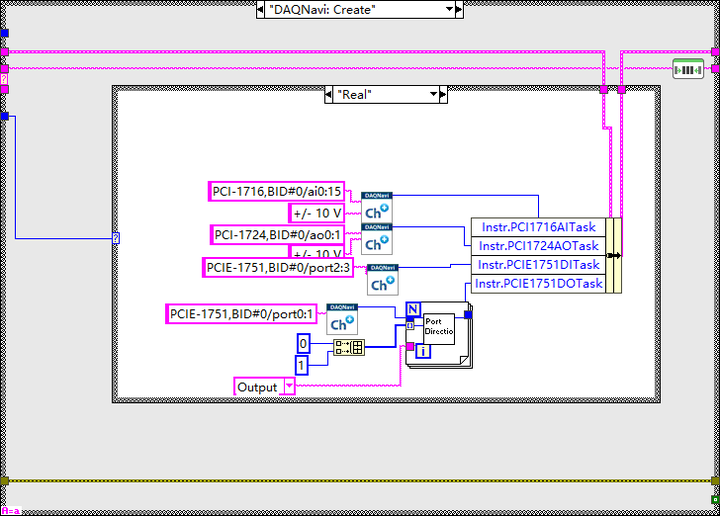Click the inner case selector question mark terminal
The image size is (720, 516).
click(x=116, y=238)
